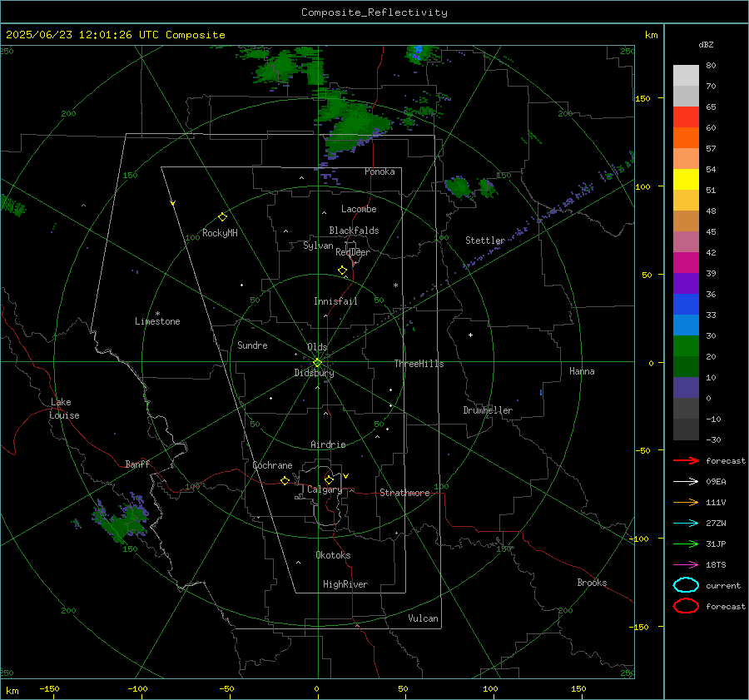Image resolution: width=749 pixels, height=700 pixels.
Task: Click the white plus marker west of Hanna
Action: pos(470,335)
